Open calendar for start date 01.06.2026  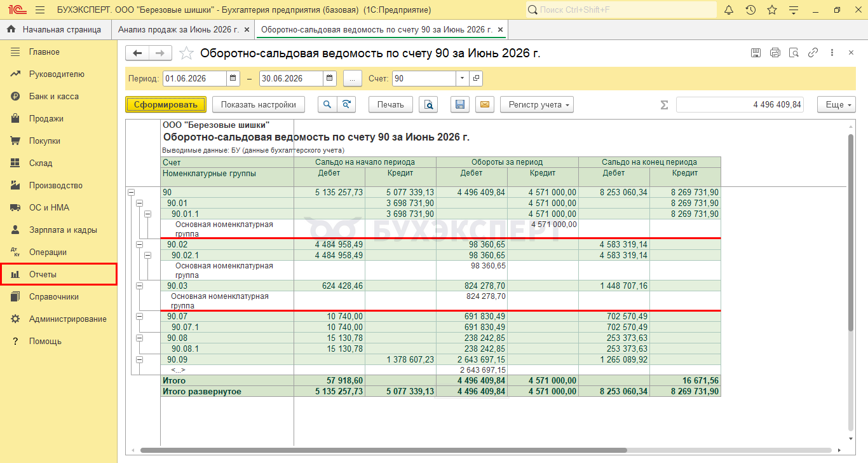233,79
